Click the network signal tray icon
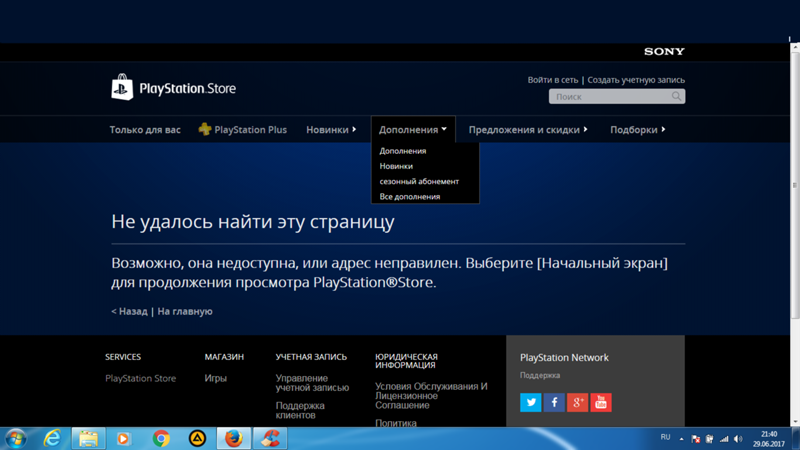Screen dimensions: 800x450 click(x=724, y=439)
